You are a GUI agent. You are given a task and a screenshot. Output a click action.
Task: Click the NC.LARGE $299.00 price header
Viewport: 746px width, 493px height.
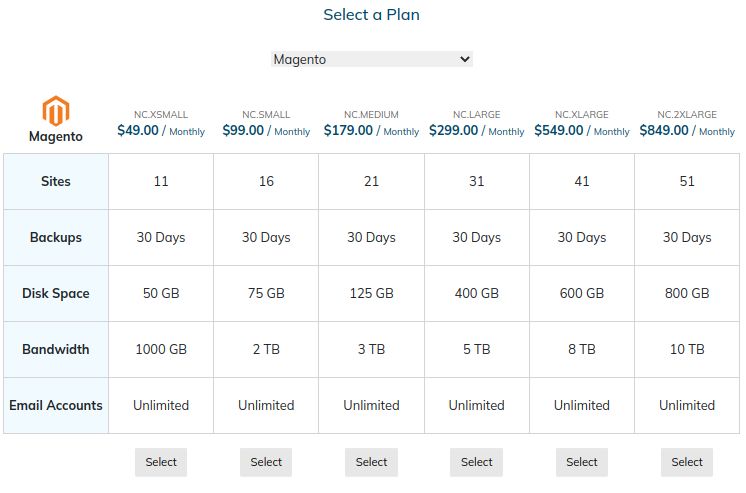[x=476, y=130]
